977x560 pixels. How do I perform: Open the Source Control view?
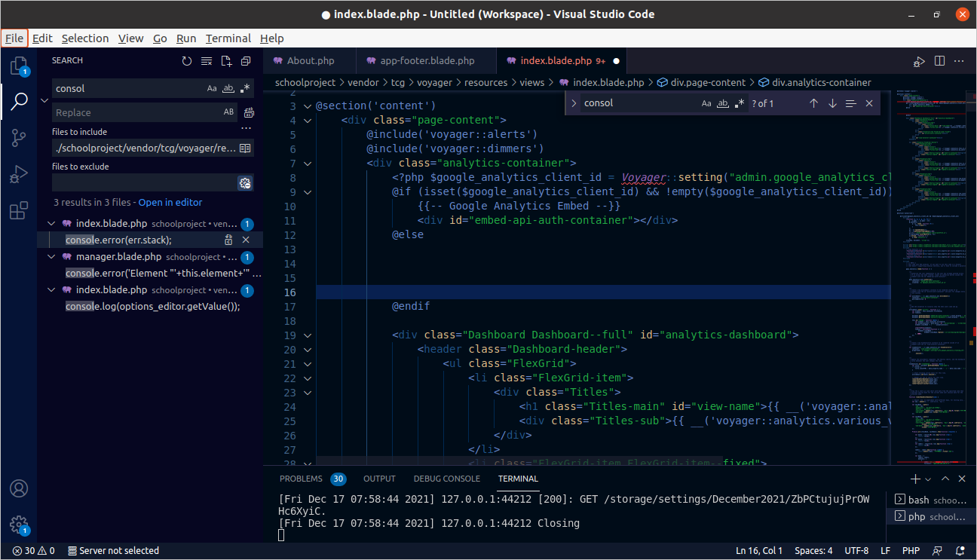19,137
